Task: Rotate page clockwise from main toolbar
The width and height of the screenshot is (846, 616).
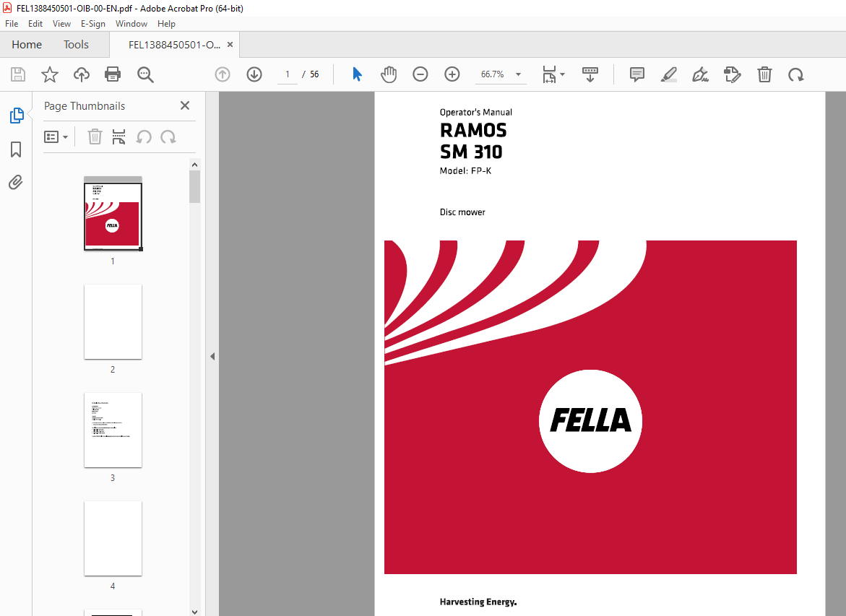Action: point(796,74)
